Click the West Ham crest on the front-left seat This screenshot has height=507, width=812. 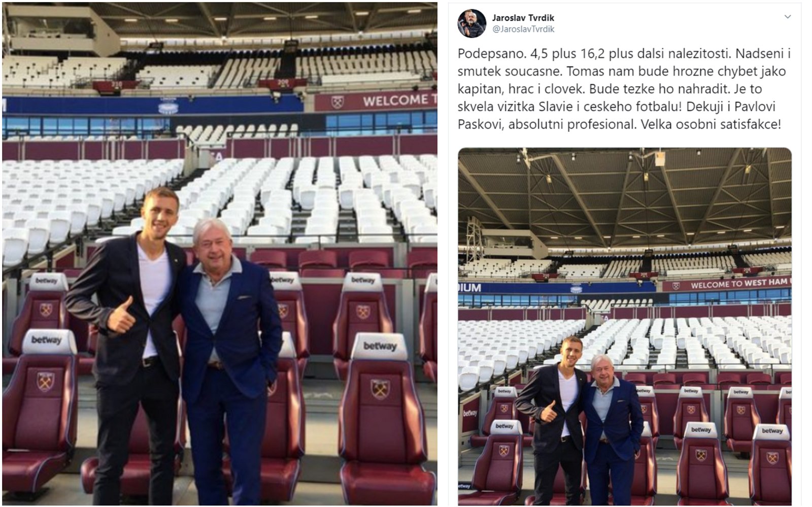pyautogui.click(x=45, y=381)
